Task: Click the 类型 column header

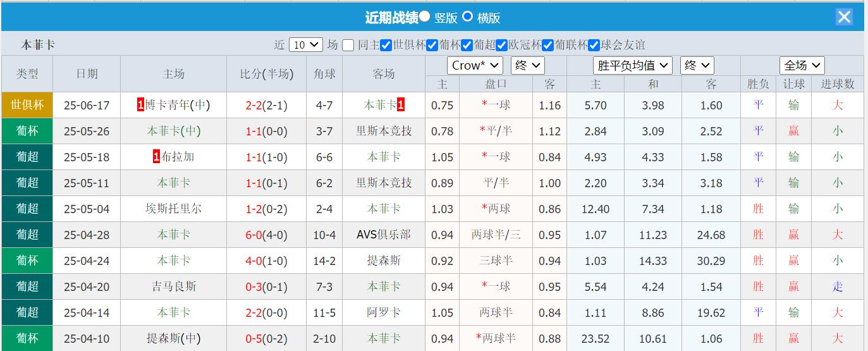Action: (27, 74)
